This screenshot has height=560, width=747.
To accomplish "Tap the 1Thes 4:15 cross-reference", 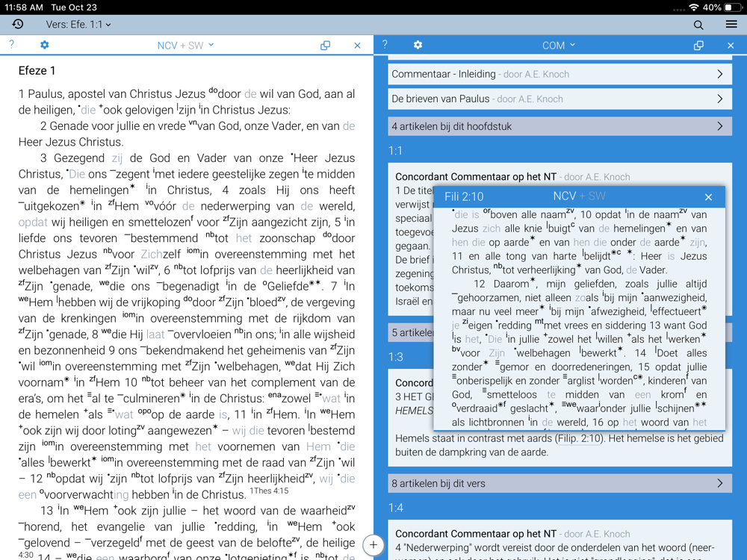I will tap(269, 491).
